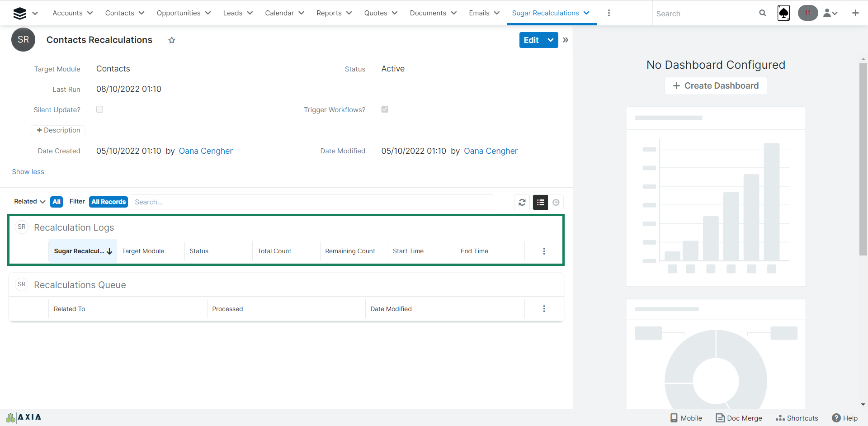Click Recalculations Queue SR module icon
The width and height of the screenshot is (868, 426).
22,284
